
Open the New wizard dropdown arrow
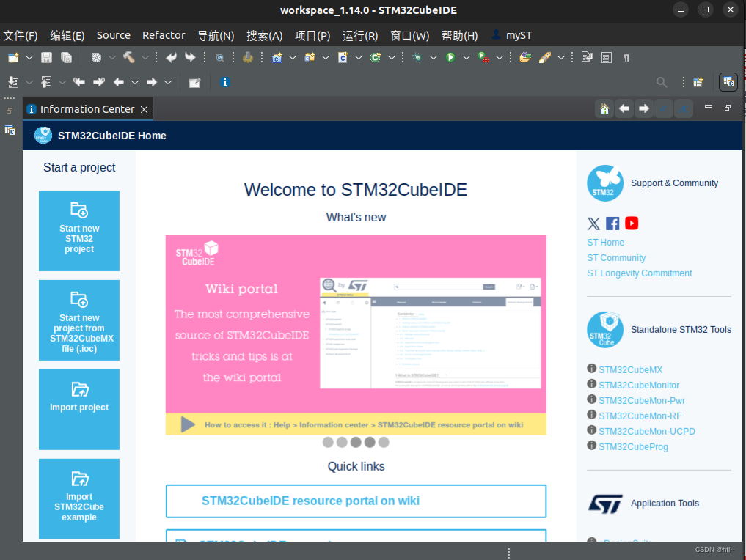(28, 57)
